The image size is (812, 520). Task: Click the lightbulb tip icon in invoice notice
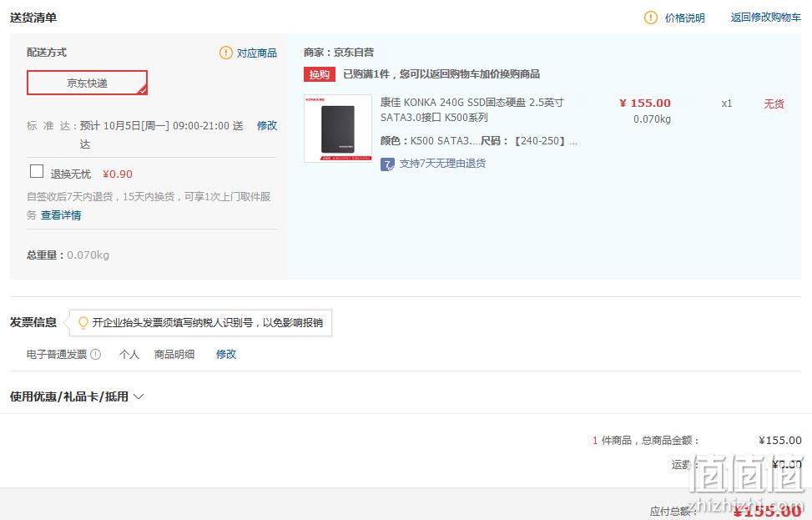(83, 323)
